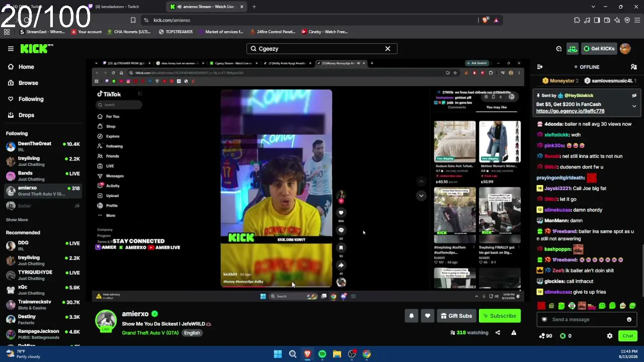Screen dimensions: 644x362
Task: Open the chat users list icon
Action: click(634, 67)
